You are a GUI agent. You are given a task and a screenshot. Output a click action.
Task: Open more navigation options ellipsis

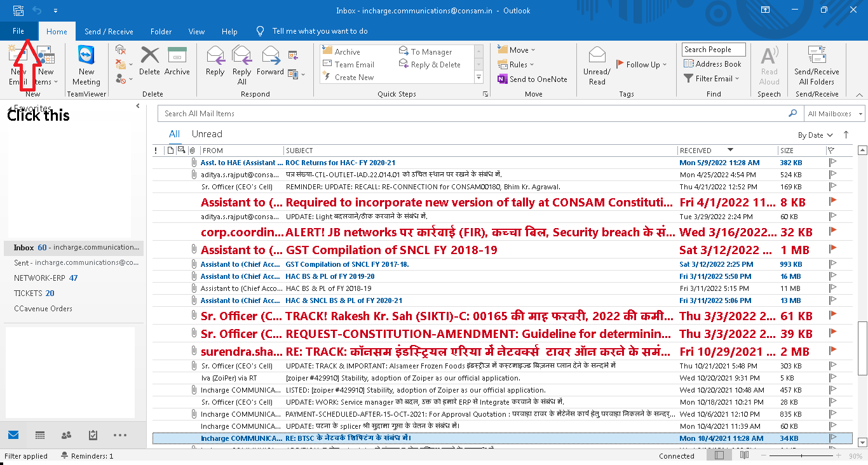pyautogui.click(x=120, y=435)
